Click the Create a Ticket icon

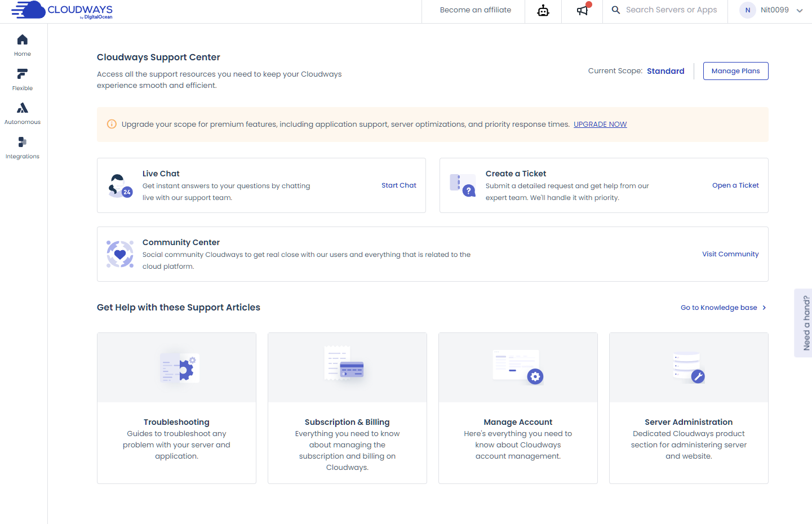(463, 185)
